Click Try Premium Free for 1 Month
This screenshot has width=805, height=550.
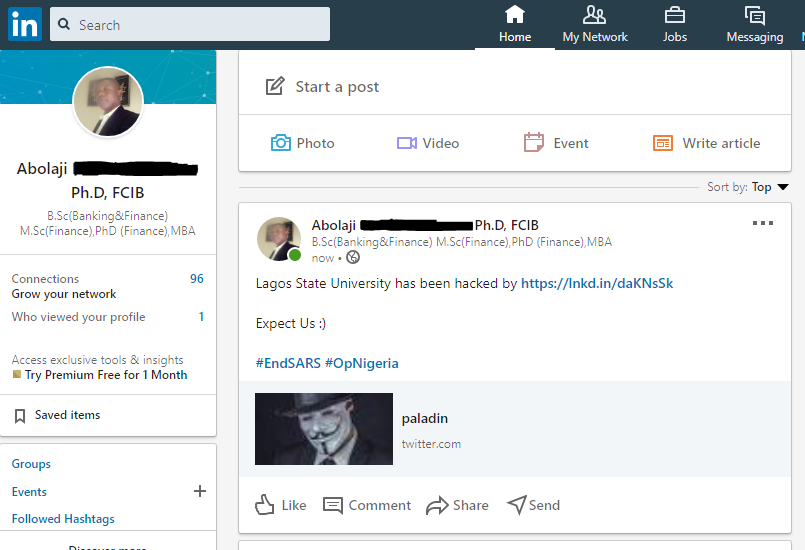tap(106, 375)
